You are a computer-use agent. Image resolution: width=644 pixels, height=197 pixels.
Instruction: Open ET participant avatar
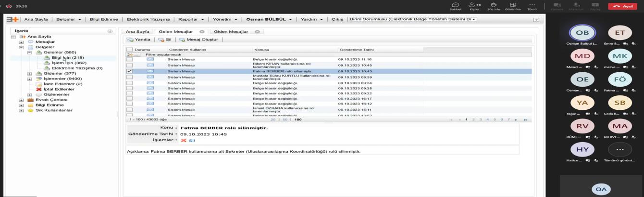click(619, 32)
